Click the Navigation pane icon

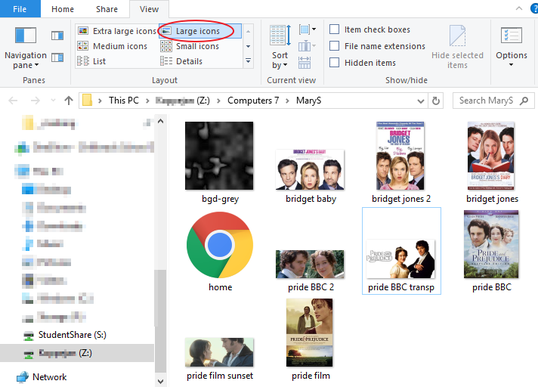(25, 36)
